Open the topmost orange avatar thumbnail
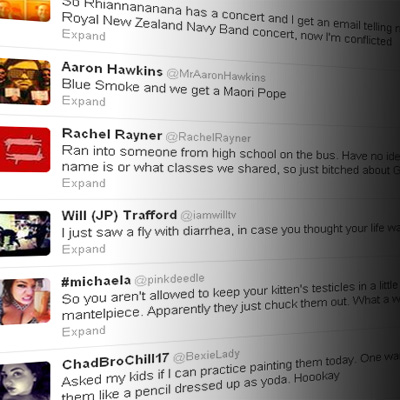This screenshot has height=400, width=400. (x=25, y=10)
